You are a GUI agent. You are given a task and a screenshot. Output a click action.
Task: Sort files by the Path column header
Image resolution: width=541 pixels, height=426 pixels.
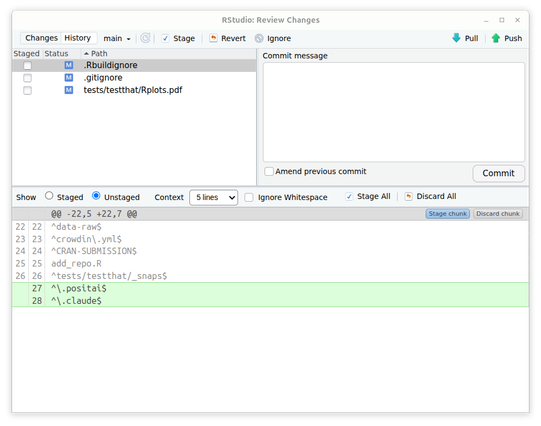99,53
